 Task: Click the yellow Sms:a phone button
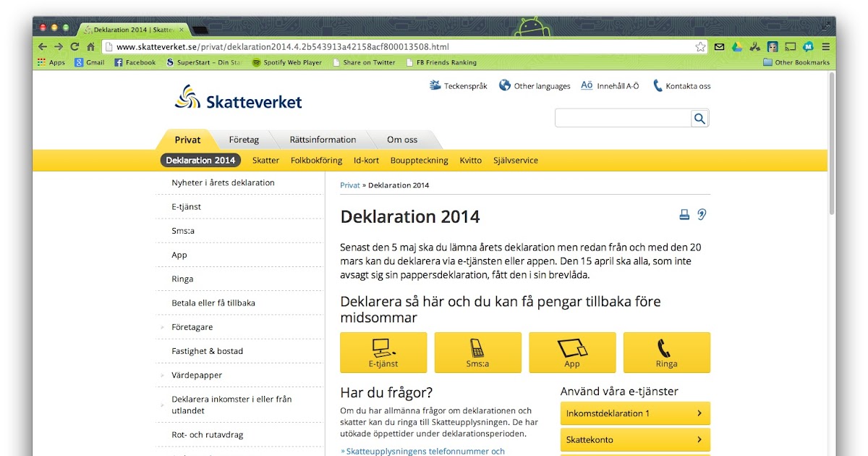[477, 352]
